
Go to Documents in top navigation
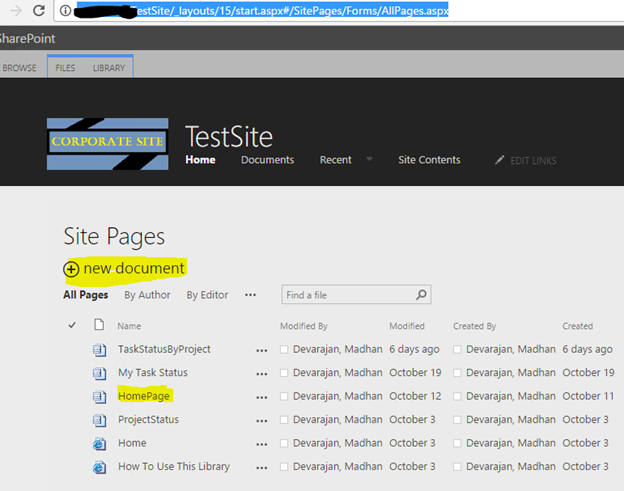tap(267, 160)
